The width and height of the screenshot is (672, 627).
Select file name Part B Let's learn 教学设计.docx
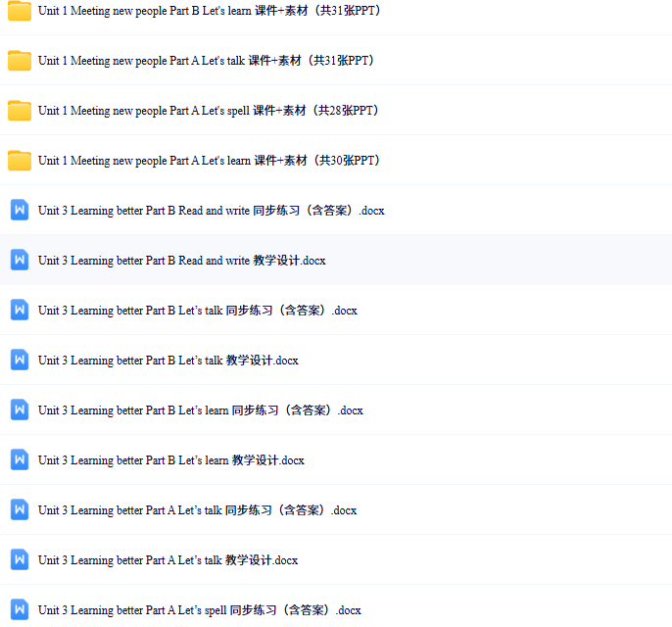(x=171, y=460)
